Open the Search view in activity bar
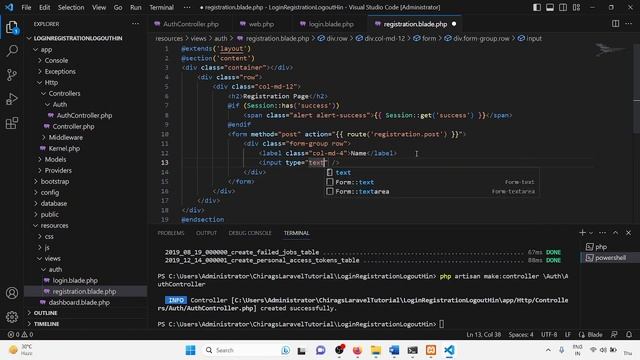Screen dimensions: 640x360 click(12, 51)
